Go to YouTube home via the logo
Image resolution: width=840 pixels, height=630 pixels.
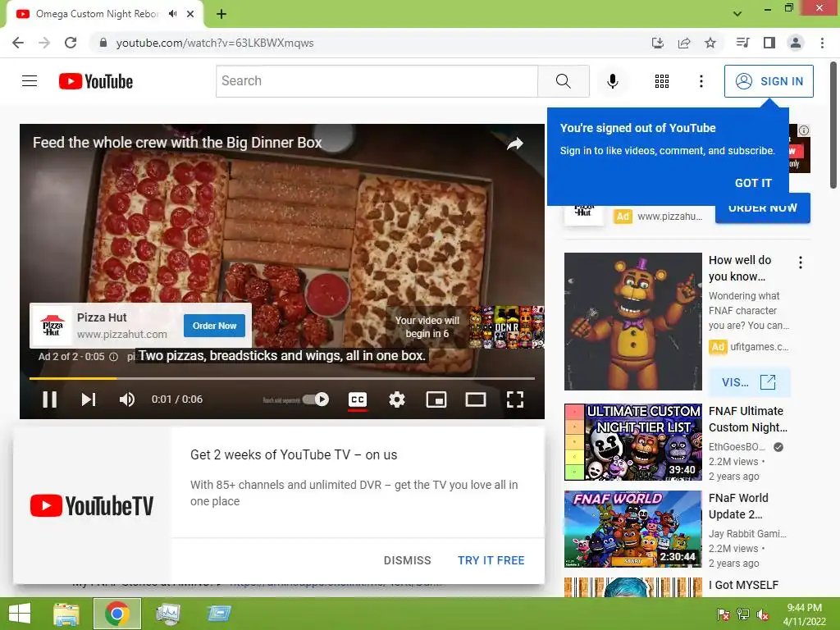(96, 81)
